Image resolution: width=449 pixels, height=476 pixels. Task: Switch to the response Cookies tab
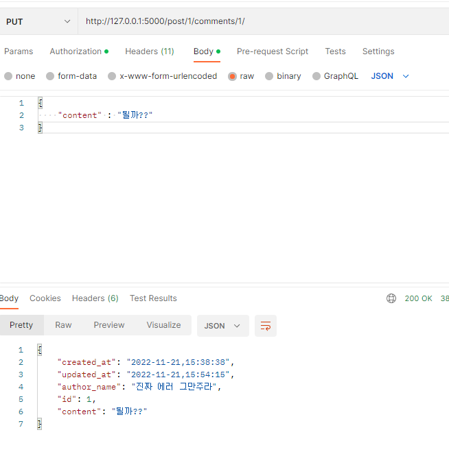point(45,298)
